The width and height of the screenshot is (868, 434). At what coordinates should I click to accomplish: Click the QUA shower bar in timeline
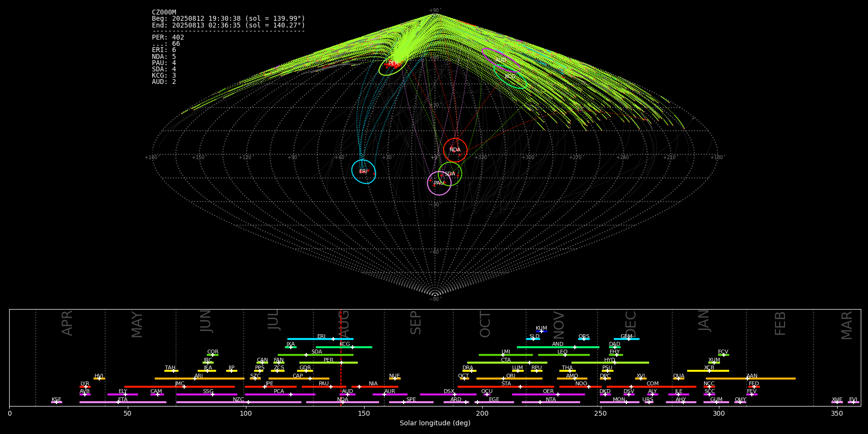point(678,379)
